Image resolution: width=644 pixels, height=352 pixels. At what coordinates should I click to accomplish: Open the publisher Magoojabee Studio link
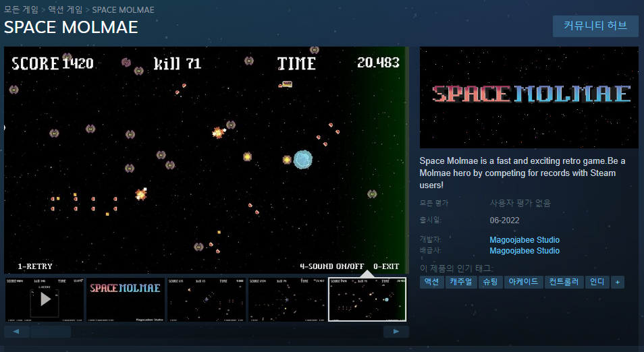pos(525,251)
